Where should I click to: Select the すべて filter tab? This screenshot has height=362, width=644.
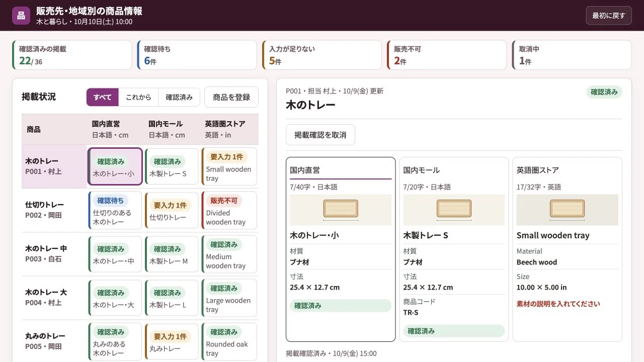[103, 97]
